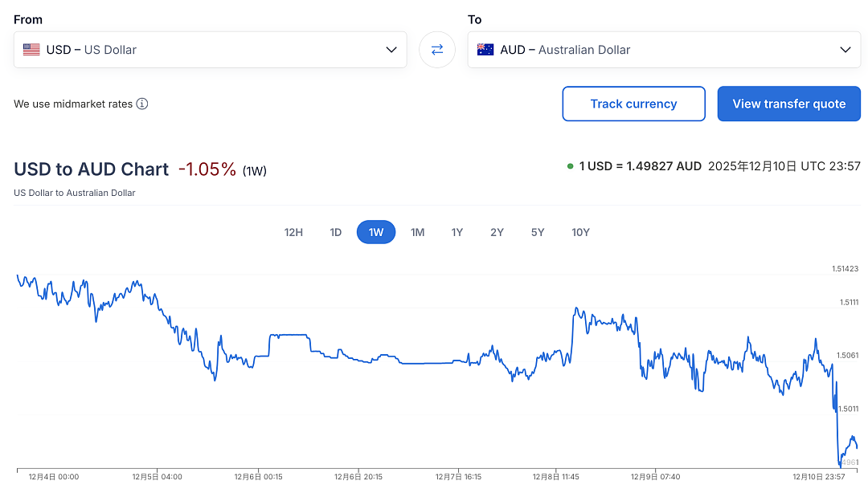Viewport: 868px width, 485px height.
Task: Click the 12月5日 04:00 x-axis label
Action: [158, 477]
